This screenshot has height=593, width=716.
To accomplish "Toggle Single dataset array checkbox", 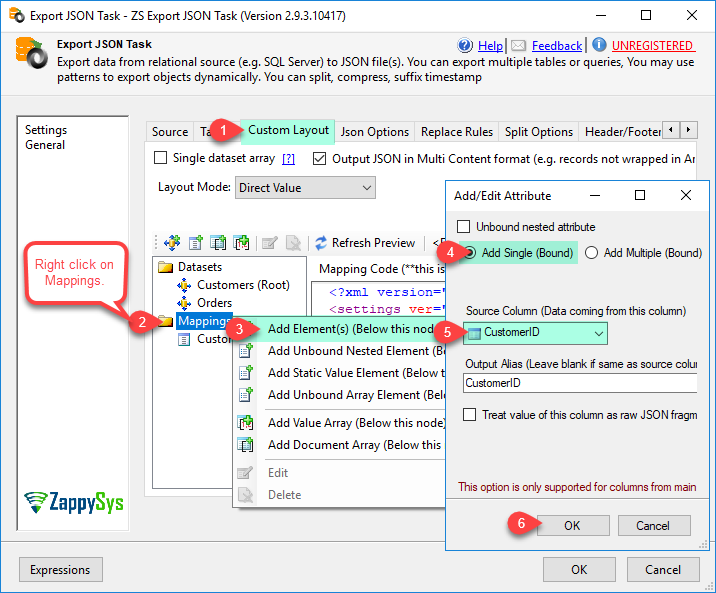I will tap(161, 158).
